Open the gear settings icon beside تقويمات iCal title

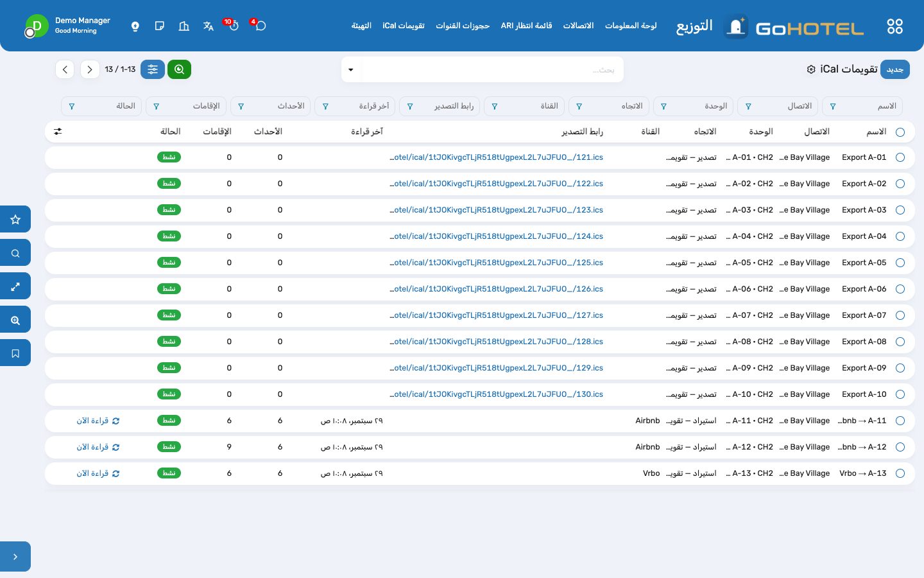[x=811, y=69]
